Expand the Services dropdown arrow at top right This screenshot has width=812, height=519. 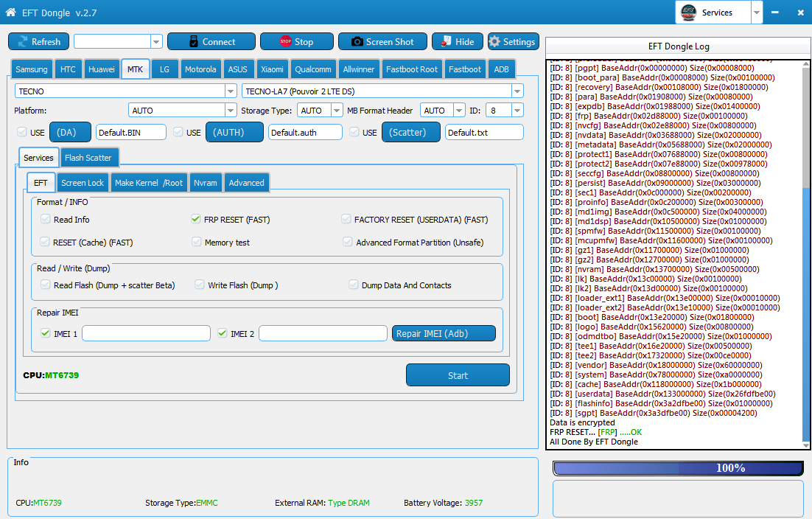tap(757, 13)
